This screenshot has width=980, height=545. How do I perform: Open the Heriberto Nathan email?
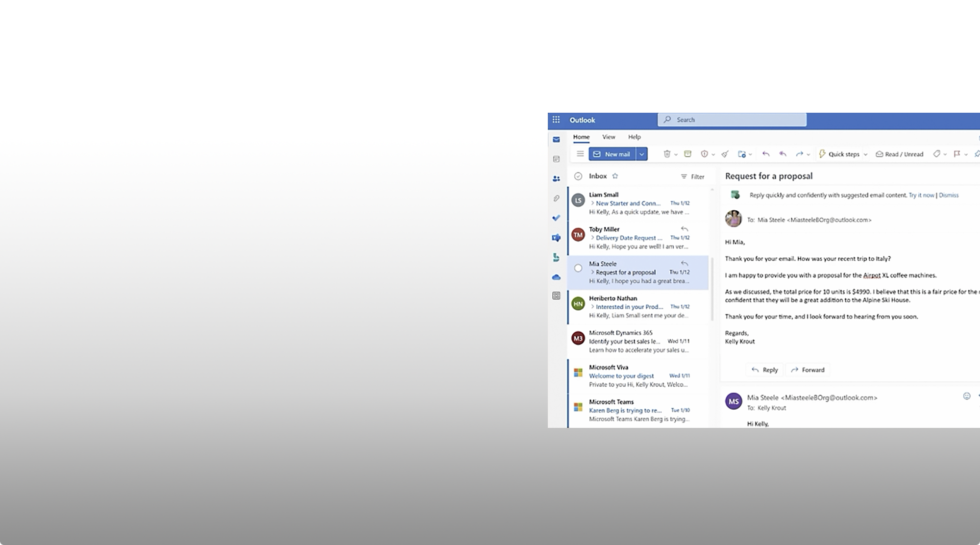coord(638,307)
